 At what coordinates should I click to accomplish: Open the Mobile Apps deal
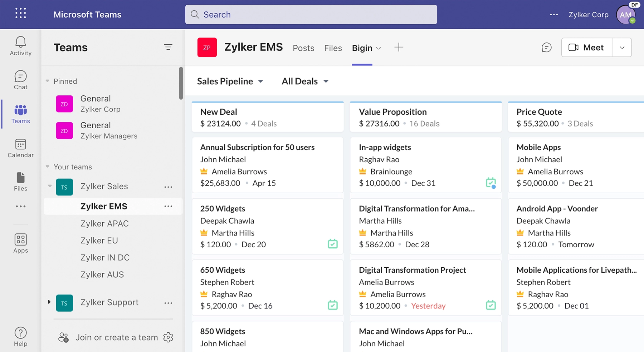(576, 165)
